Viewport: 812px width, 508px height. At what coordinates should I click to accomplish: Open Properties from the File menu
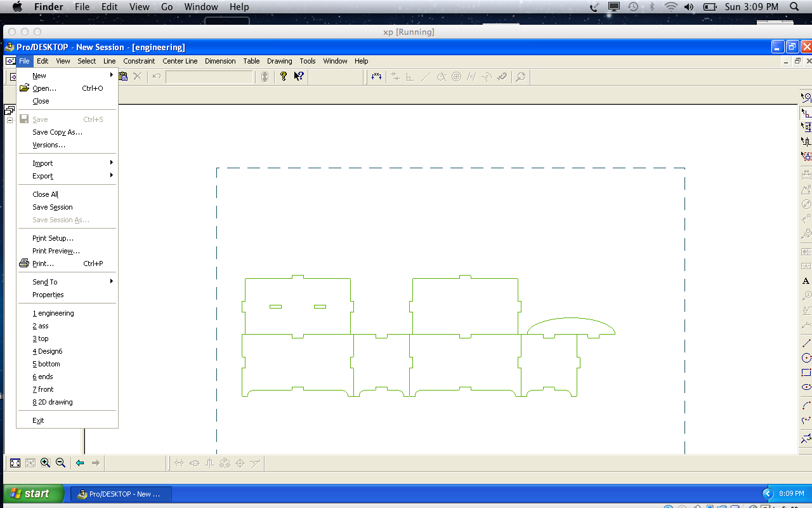pyautogui.click(x=67, y=295)
